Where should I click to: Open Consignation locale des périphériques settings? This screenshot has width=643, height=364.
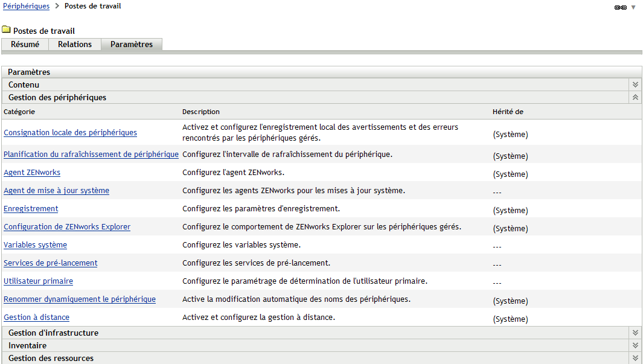pyautogui.click(x=70, y=132)
